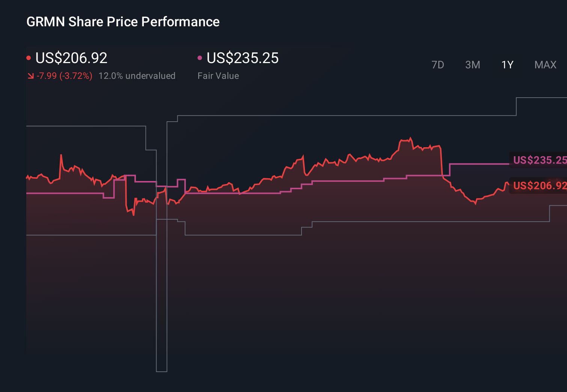
Task: Click the GRMN Share Price Performance title
Action: pos(123,21)
